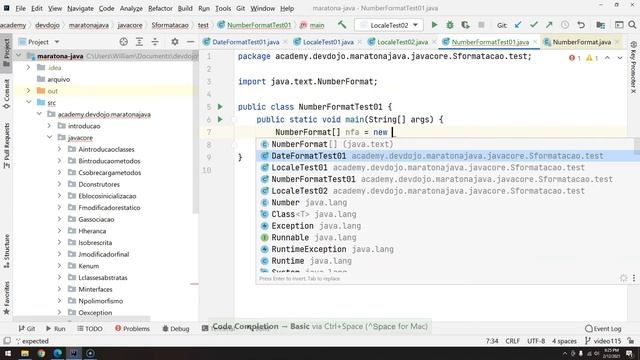
Task: Open Chrome from Windows taskbar
Action: click(x=41, y=353)
